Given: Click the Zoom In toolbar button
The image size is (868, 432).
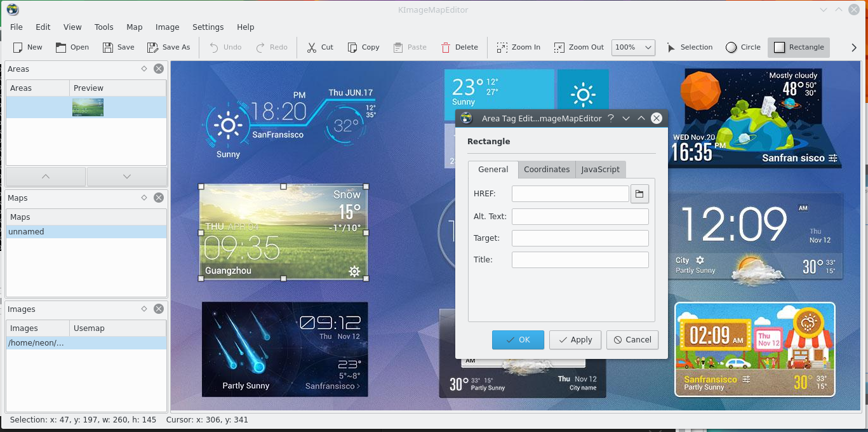Looking at the screenshot, I should (518, 47).
